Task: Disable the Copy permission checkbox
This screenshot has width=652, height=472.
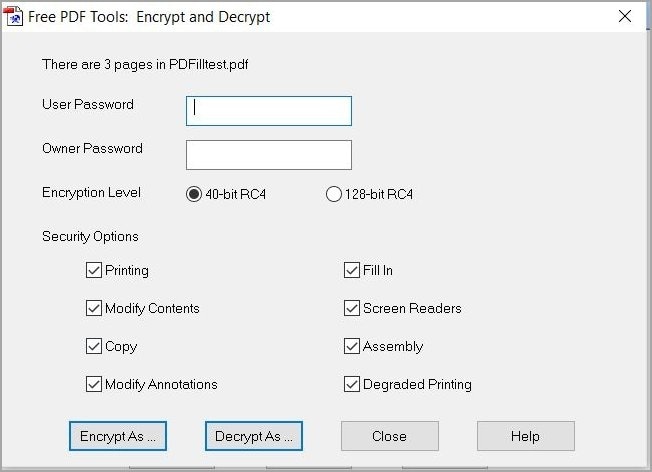Action: point(94,346)
